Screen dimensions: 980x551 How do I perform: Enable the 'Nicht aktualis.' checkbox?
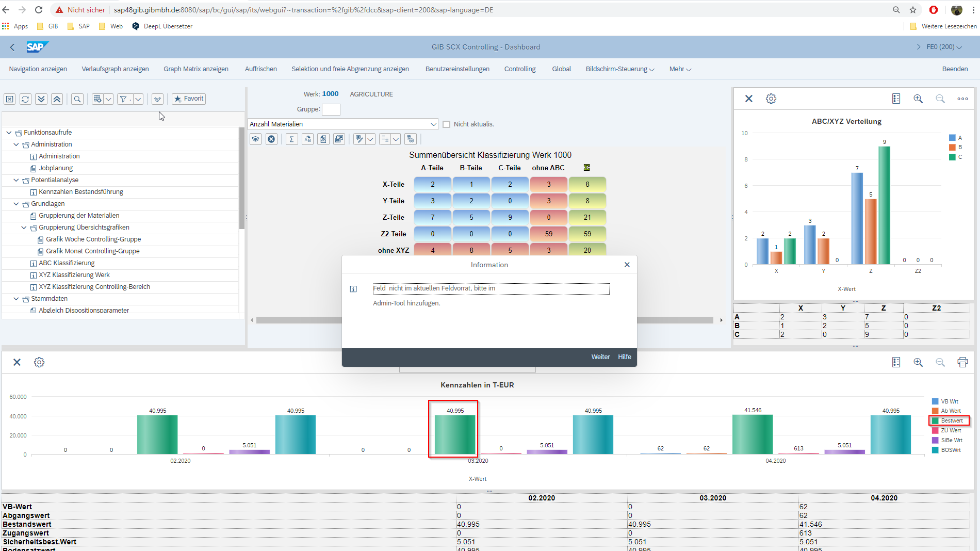click(x=447, y=124)
